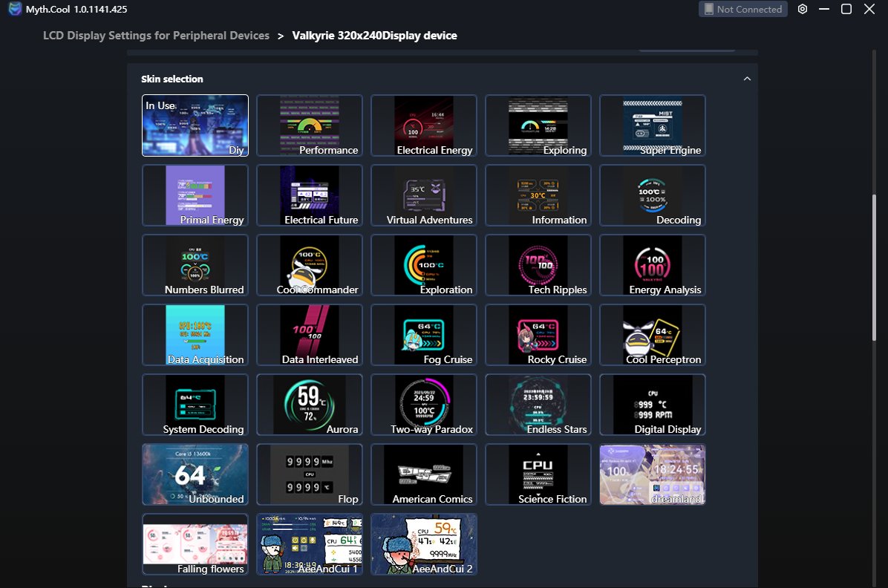Select the dreamland skin thumbnail
This screenshot has height=588, width=888.
click(x=653, y=474)
